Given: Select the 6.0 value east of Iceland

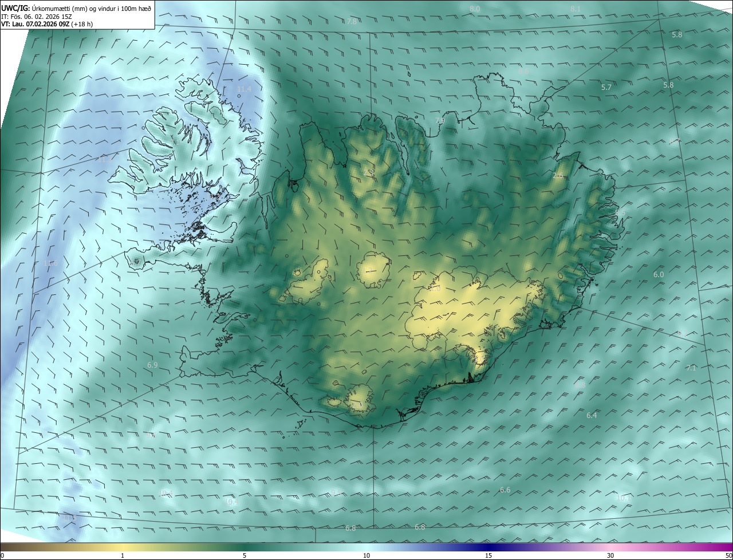Looking at the screenshot, I should (x=659, y=275).
